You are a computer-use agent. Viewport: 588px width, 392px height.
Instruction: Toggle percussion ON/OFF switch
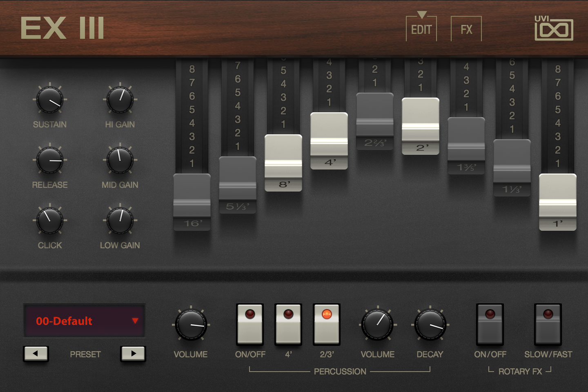point(250,325)
